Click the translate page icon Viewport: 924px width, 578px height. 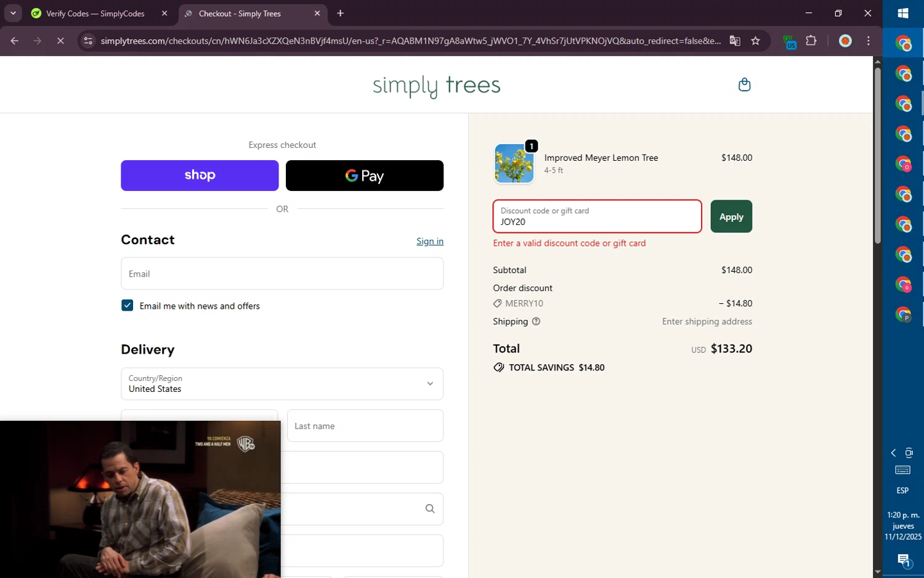735,41
